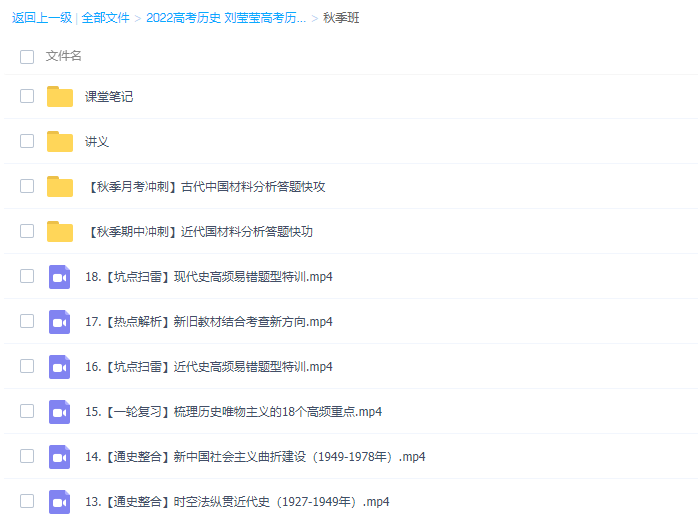This screenshot has width=698, height=515.
Task: Click the folder icon for 课堂笔记
Action: coord(60,97)
